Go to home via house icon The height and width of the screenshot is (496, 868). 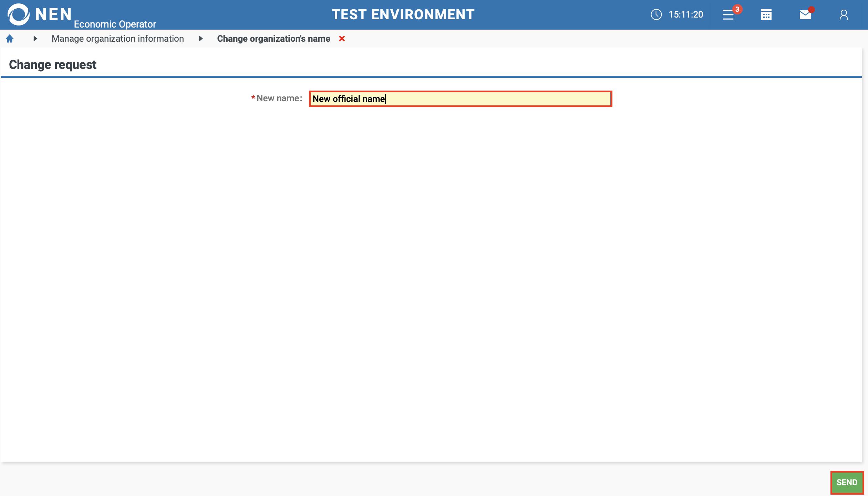pos(10,39)
